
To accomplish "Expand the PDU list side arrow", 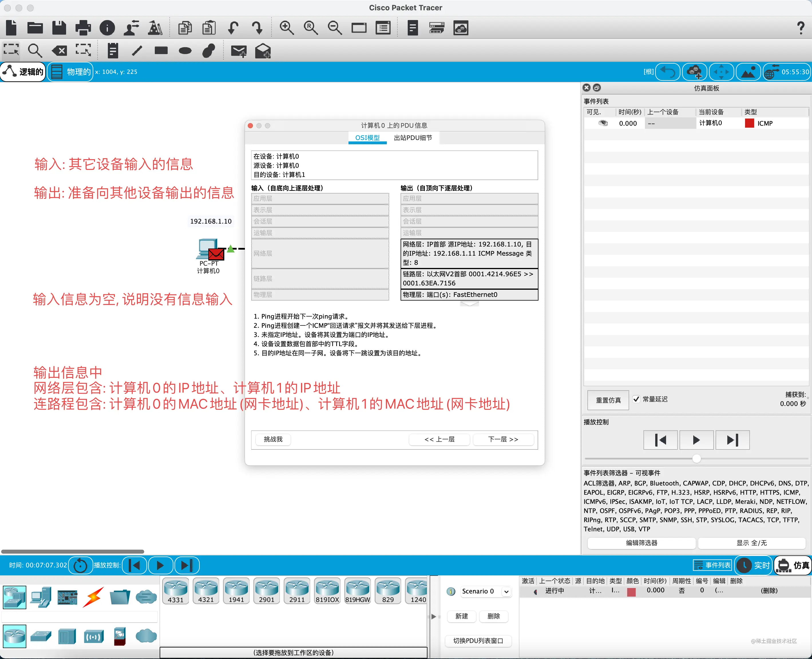I will click(434, 616).
